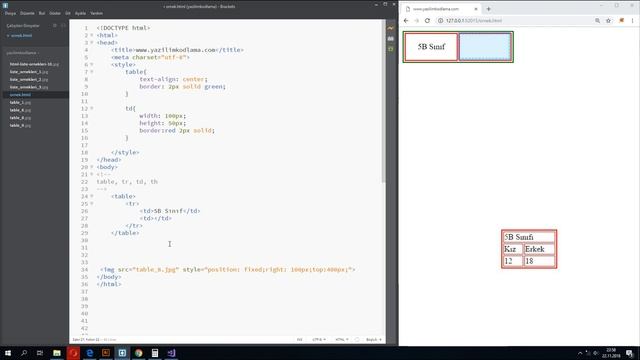This screenshot has height=360, width=640.
Task: Open volume control in system tray
Action: (596, 353)
